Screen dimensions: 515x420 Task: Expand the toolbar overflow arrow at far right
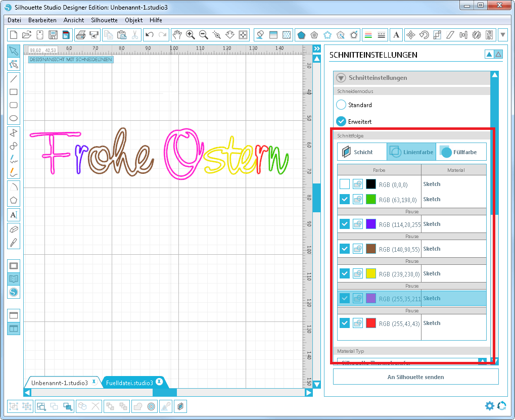click(503, 35)
